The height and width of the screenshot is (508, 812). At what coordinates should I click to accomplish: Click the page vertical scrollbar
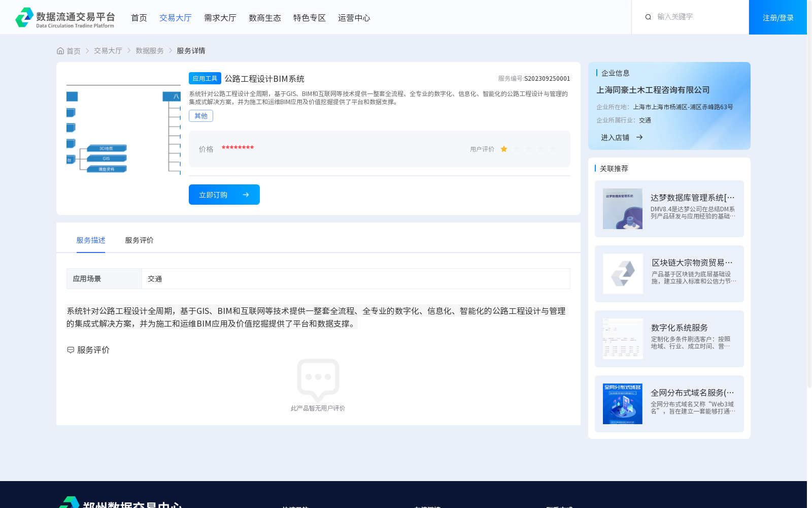pos(809,193)
